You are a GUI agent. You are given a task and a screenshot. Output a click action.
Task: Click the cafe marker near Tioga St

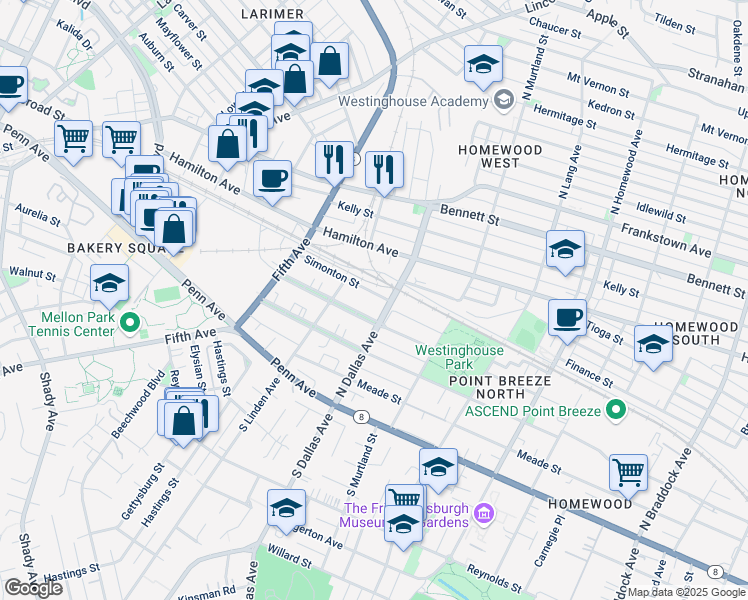tap(567, 320)
